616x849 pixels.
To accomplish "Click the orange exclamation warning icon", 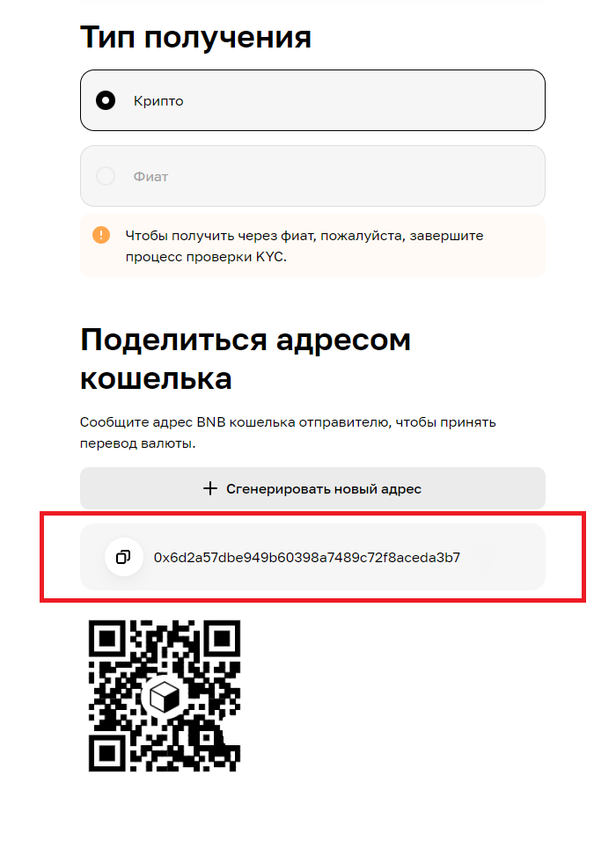I will click(x=101, y=235).
